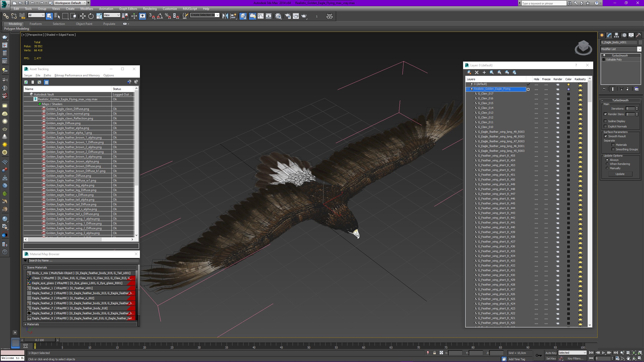Switch to the Motion command panel
The width and height of the screenshot is (644, 362).
pyautogui.click(x=624, y=35)
